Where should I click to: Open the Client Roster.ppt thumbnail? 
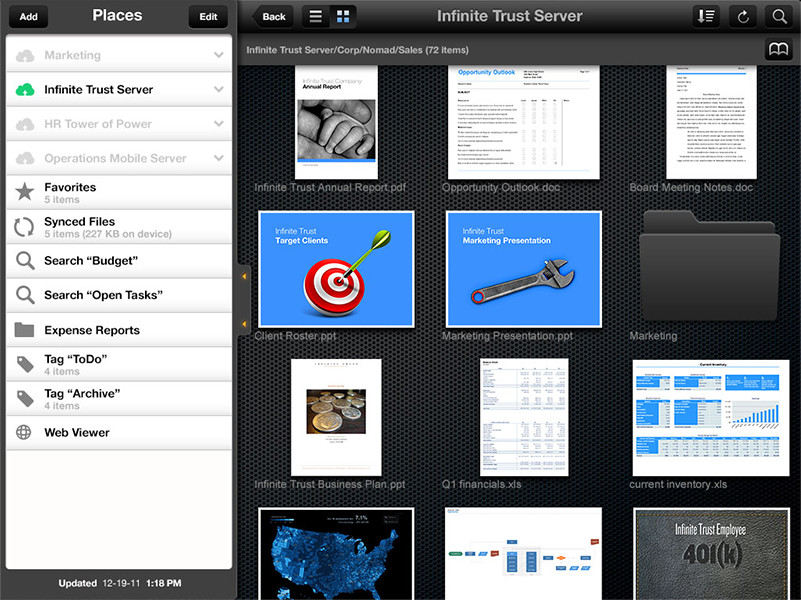click(335, 268)
